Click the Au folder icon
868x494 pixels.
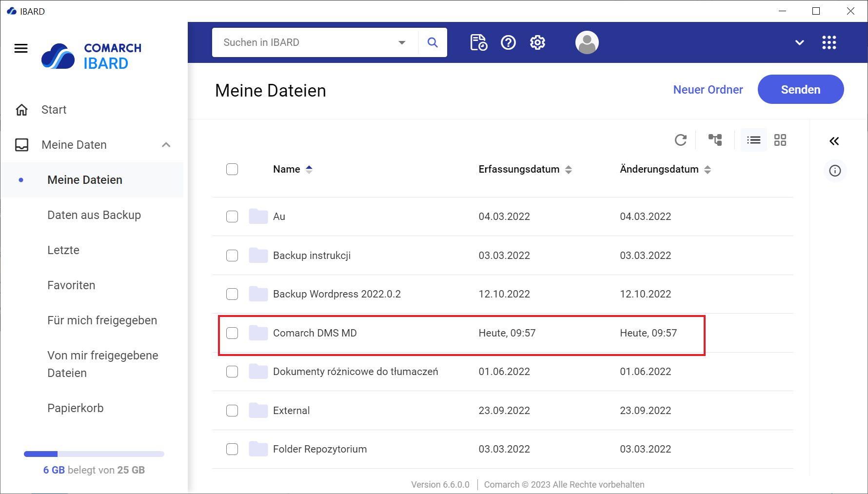click(258, 217)
